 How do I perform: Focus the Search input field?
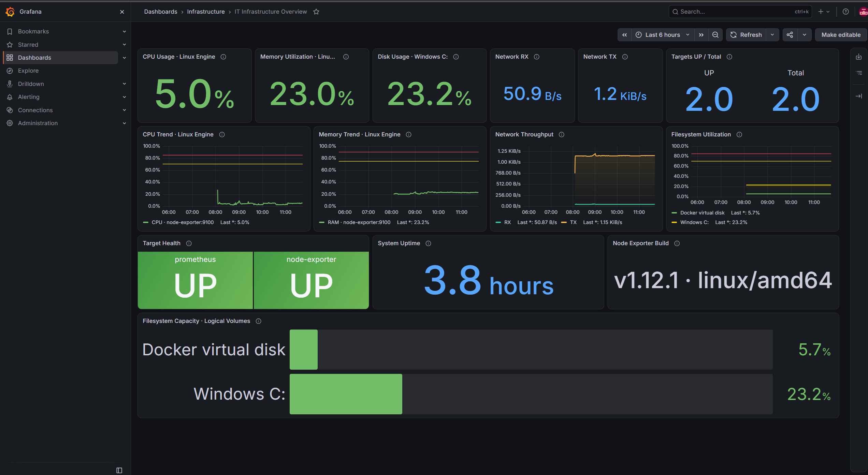point(740,12)
